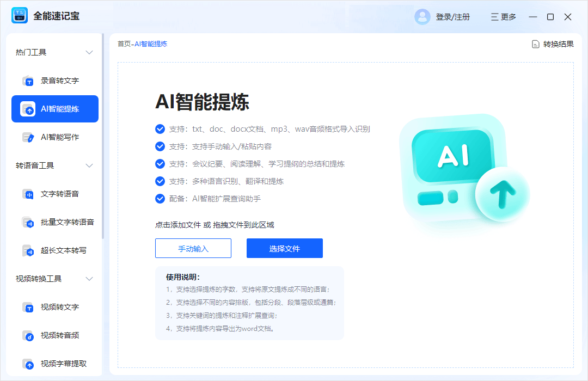The height and width of the screenshot is (381, 588).
Task: Select the AI智能提炼 sidebar icon
Action: (28, 109)
